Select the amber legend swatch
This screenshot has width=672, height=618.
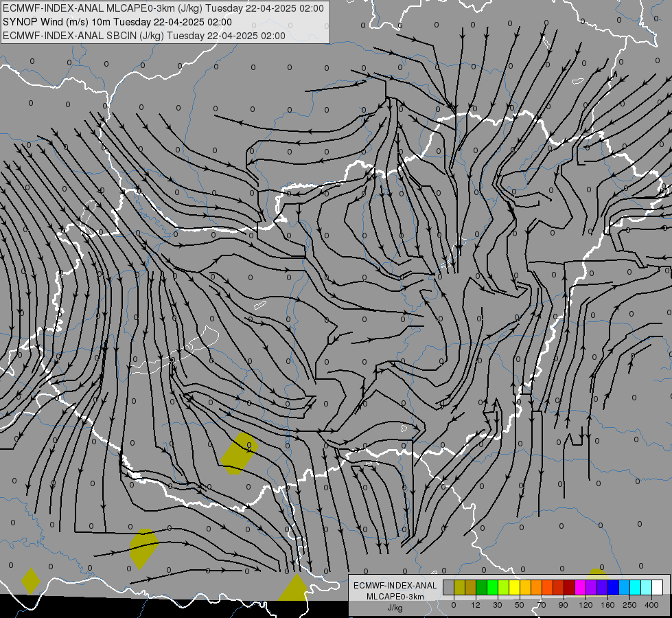click(525, 588)
